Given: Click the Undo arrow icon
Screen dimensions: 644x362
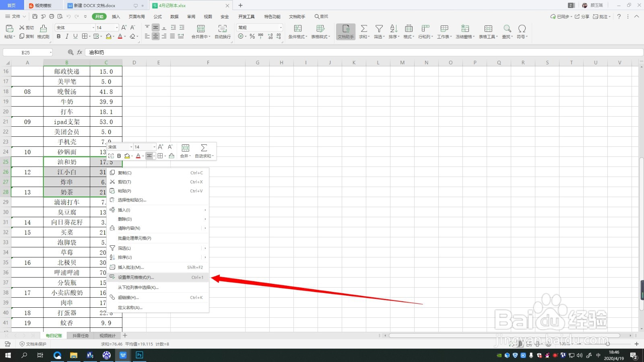Looking at the screenshot, I should [68, 16].
